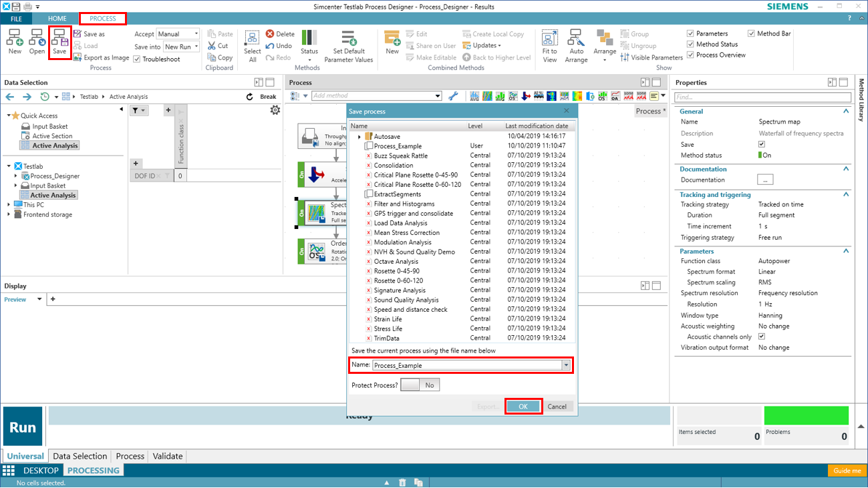
Task: Click the process Name input field
Action: 466,365
